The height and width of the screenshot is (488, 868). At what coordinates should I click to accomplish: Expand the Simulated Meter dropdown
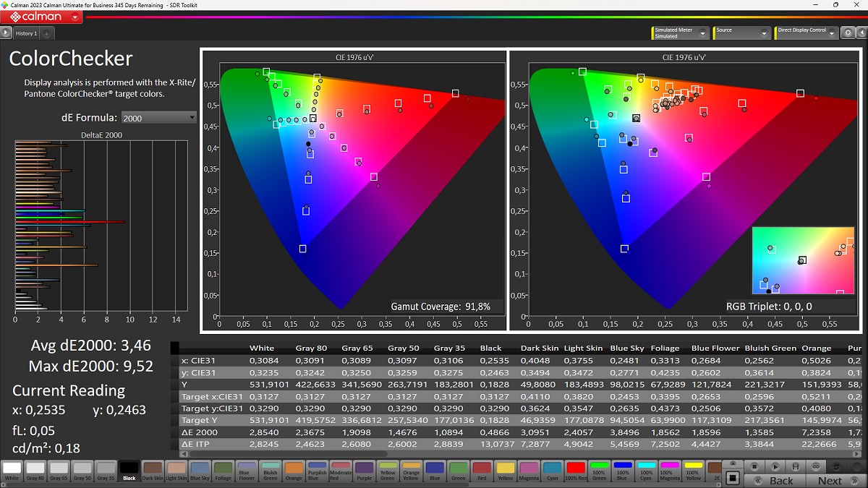click(x=703, y=33)
